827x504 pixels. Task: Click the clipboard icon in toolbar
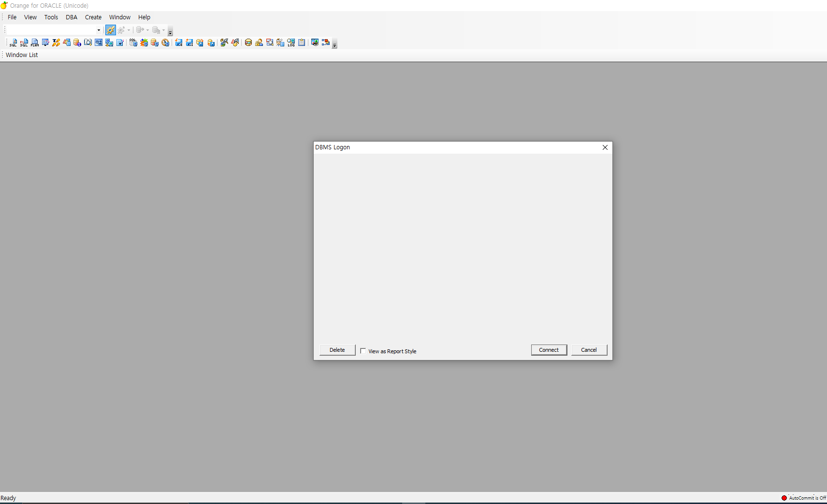(x=302, y=43)
